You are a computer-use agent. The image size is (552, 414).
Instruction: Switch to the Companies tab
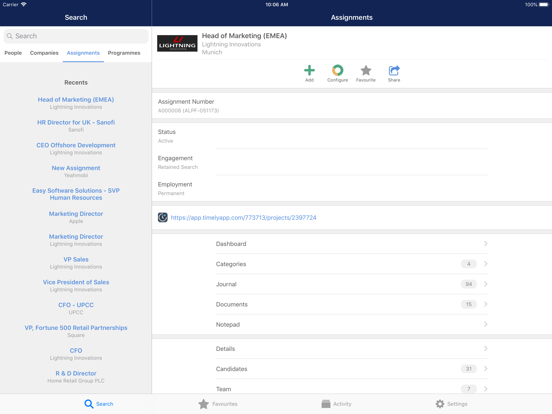pyautogui.click(x=44, y=53)
